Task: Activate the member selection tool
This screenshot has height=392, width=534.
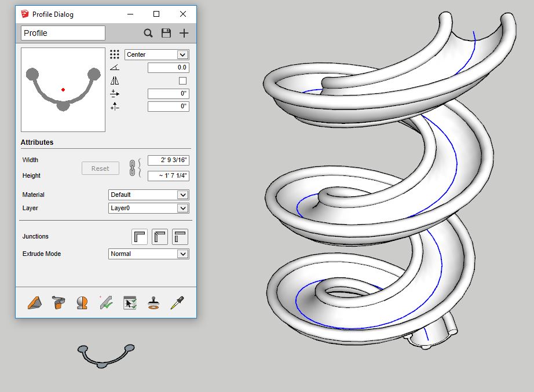Action: (130, 302)
